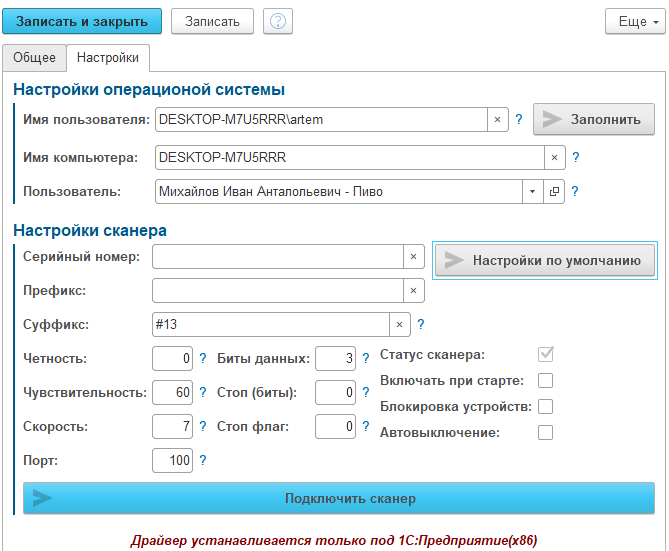669x551 pixels.
Task: Enable the Включать при старте checkbox
Action: click(x=545, y=381)
